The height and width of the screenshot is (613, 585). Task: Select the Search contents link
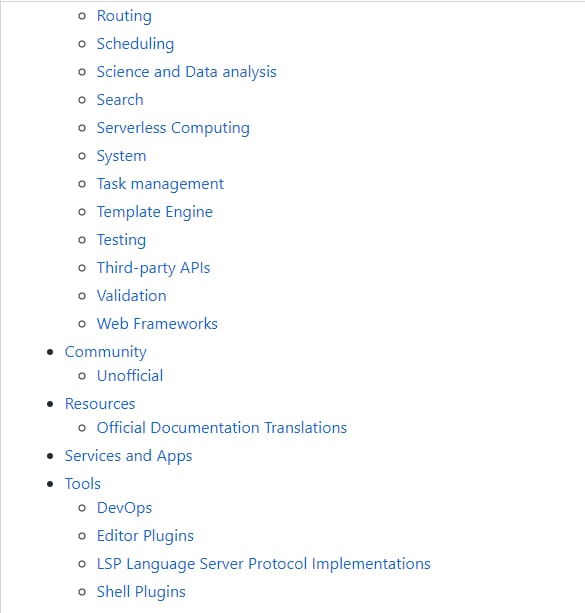[120, 100]
